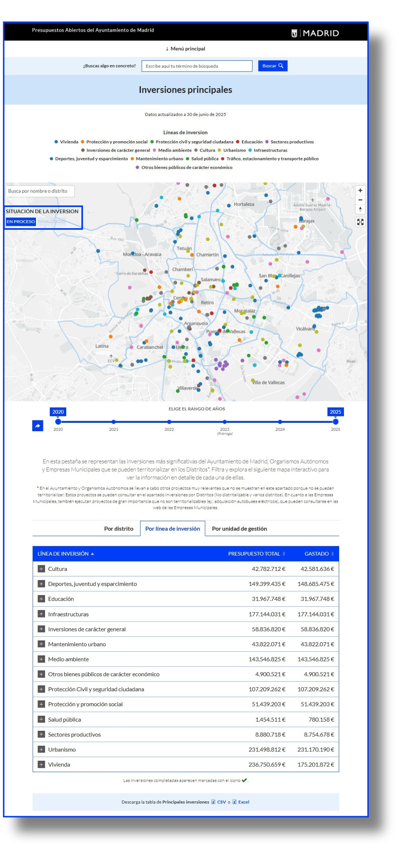Open the Por unidad de gestión tab
Viewport: 399px width, 868px height.
239,529
